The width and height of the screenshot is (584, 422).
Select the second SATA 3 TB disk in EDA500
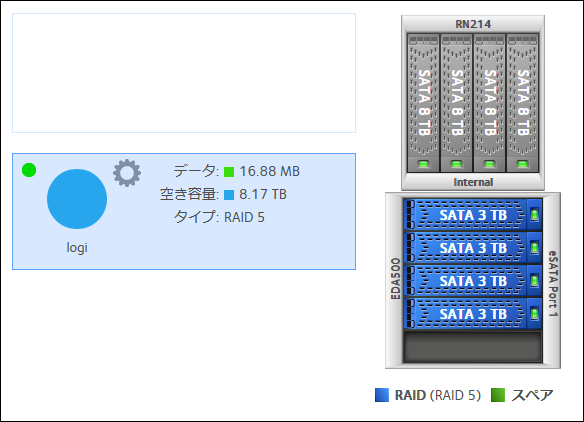pos(473,248)
